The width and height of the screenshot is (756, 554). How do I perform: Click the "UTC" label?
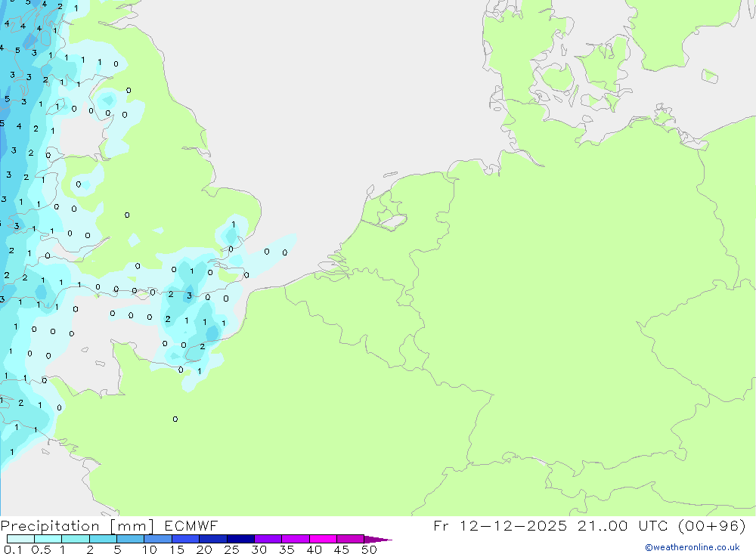click(x=653, y=525)
